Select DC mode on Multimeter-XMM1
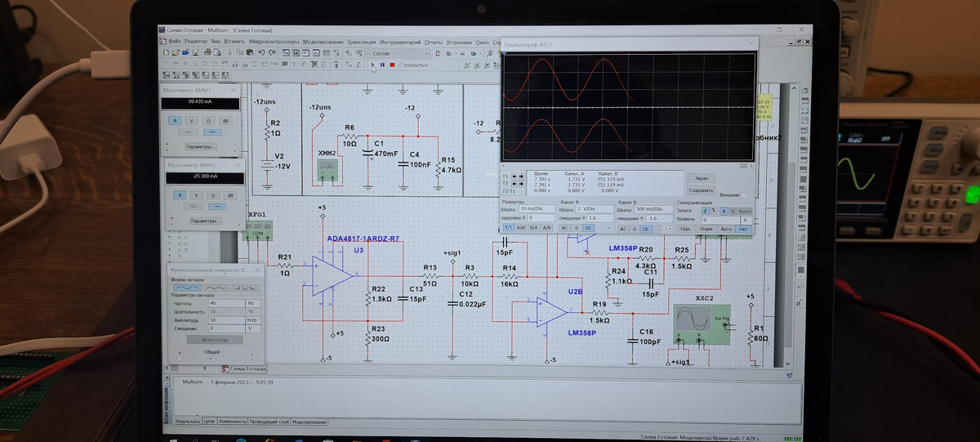This screenshot has height=442, width=980. (x=212, y=132)
